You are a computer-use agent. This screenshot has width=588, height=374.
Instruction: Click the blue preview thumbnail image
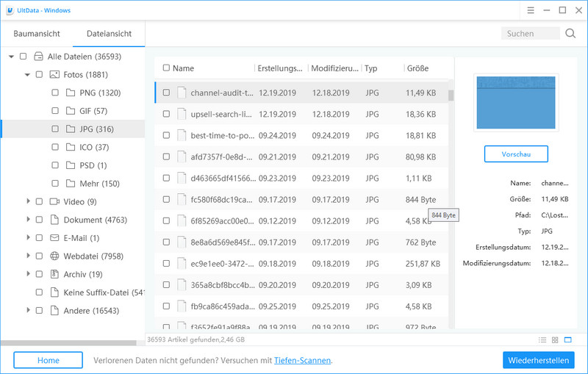(516, 102)
